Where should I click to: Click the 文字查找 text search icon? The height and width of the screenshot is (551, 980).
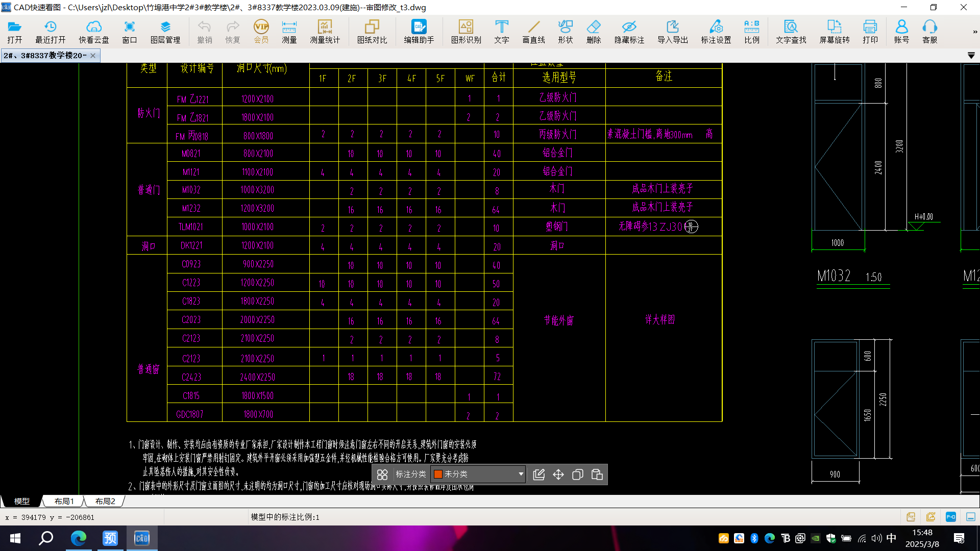tap(791, 32)
